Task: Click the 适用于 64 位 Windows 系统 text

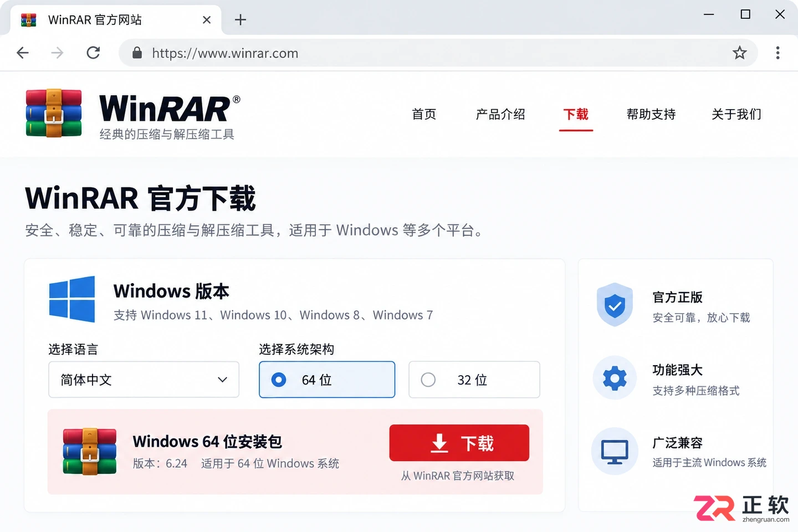Action: tap(270, 463)
